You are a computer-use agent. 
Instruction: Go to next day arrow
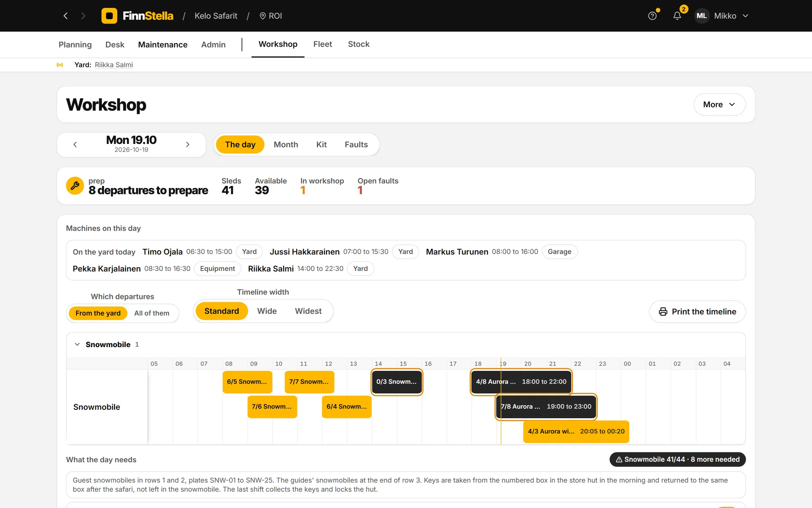point(188,144)
